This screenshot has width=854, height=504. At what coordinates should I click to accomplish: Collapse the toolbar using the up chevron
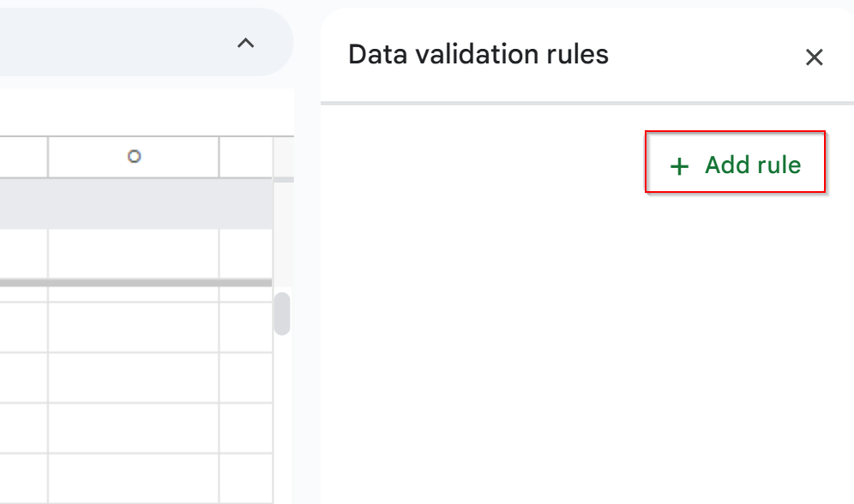[245, 43]
